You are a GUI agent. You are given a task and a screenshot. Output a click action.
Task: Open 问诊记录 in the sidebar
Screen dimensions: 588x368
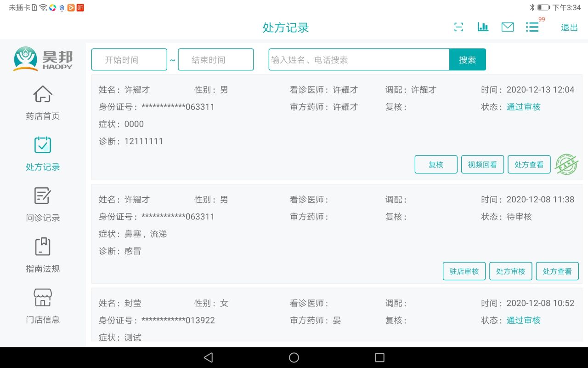[x=43, y=205]
